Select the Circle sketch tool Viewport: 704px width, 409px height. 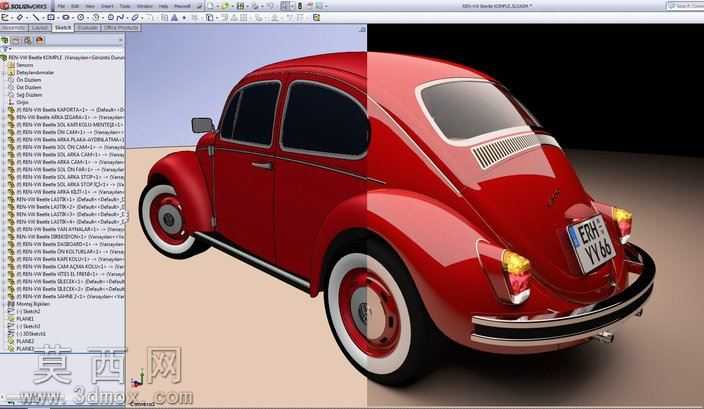point(80,18)
